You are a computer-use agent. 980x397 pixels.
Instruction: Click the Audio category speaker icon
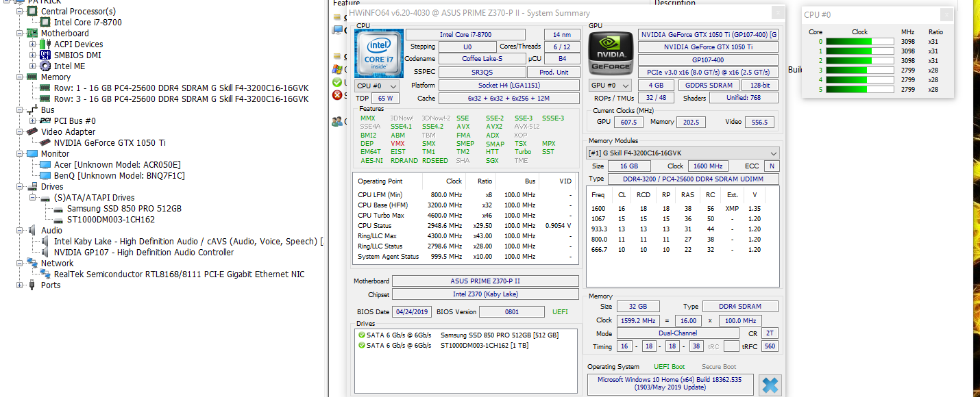point(32,230)
